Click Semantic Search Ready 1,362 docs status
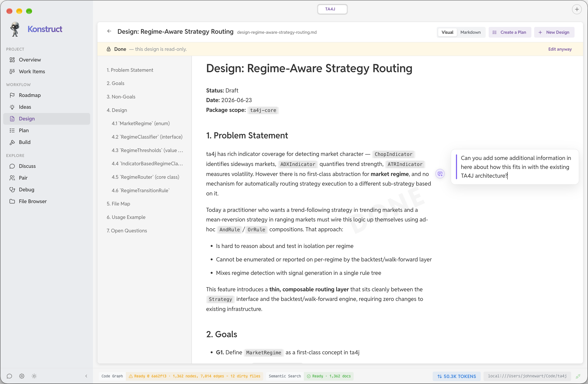588x384 pixels. point(329,376)
